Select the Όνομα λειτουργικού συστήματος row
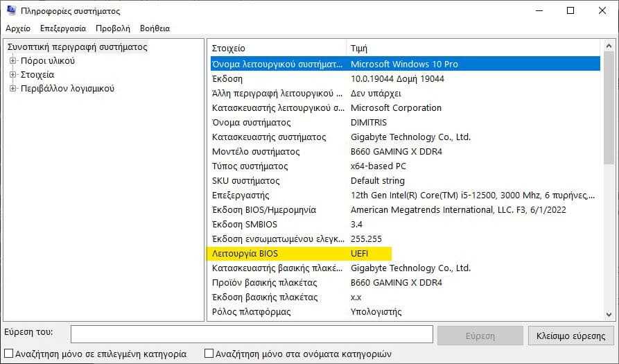The image size is (619, 364). (405, 64)
